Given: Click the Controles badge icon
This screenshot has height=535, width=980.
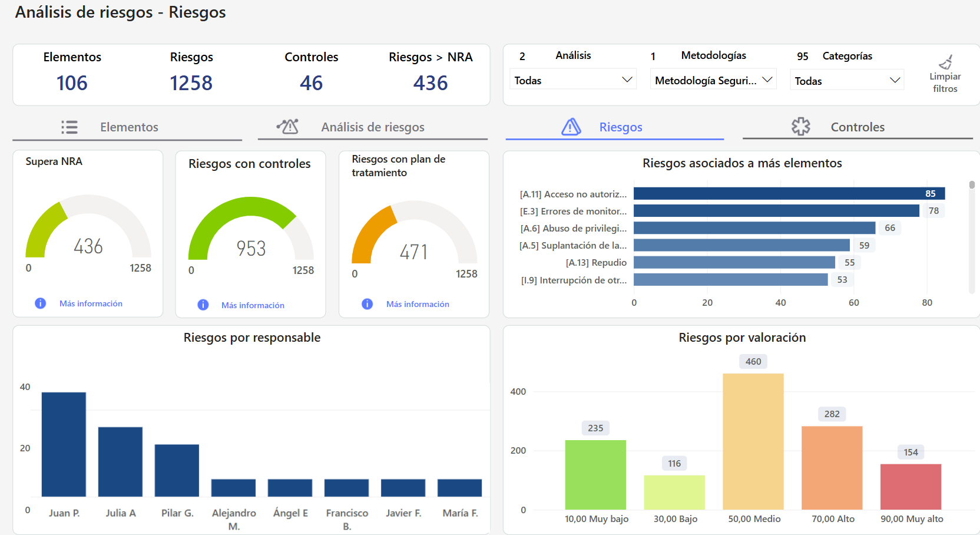Looking at the screenshot, I should (801, 127).
